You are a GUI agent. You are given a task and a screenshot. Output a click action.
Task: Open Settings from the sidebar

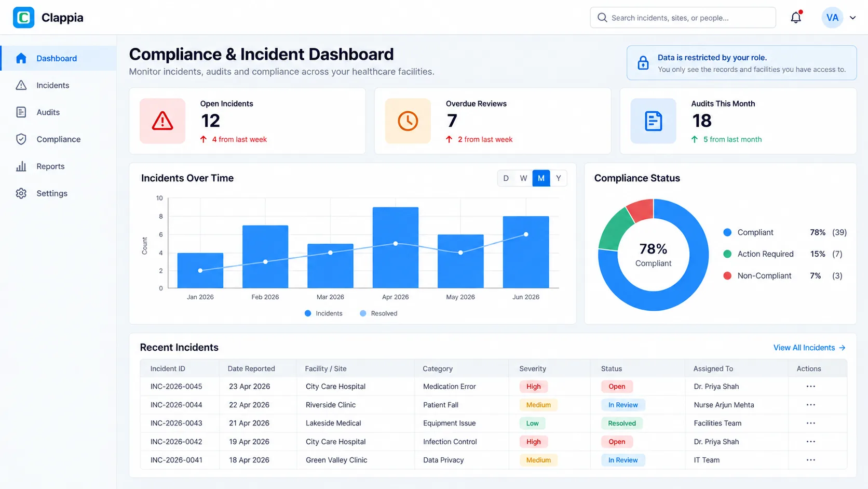click(58, 193)
